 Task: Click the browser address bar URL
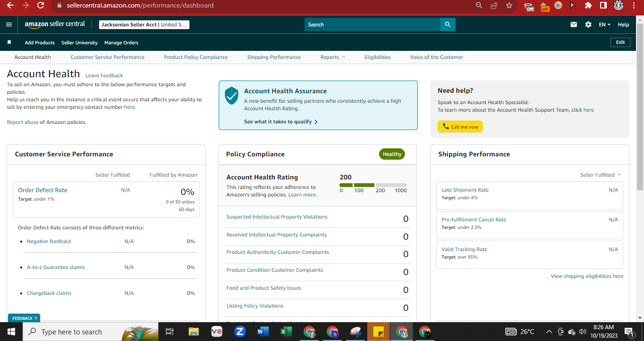point(140,6)
